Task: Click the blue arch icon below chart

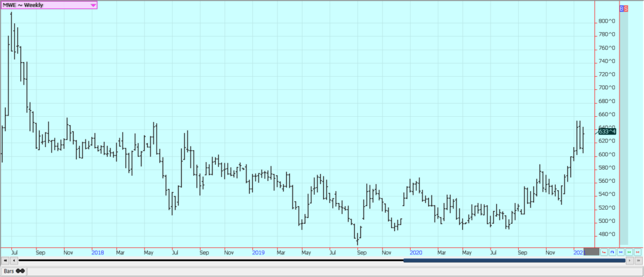Action: [x=613, y=252]
